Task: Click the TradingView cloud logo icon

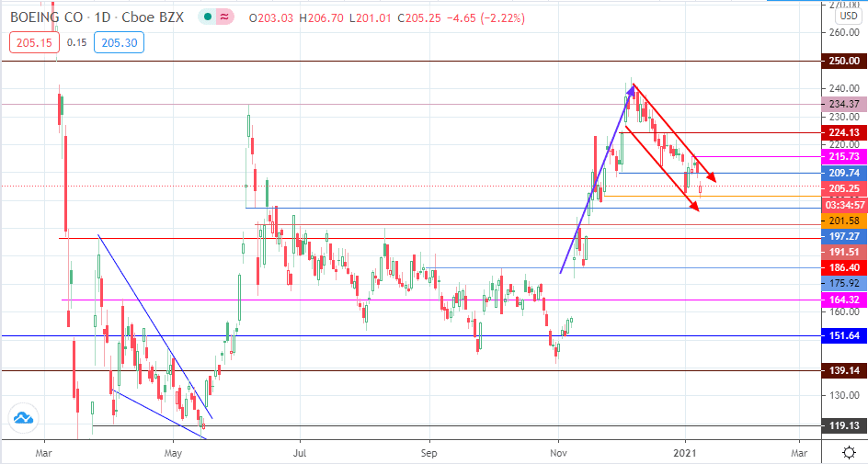Action: click(23, 417)
